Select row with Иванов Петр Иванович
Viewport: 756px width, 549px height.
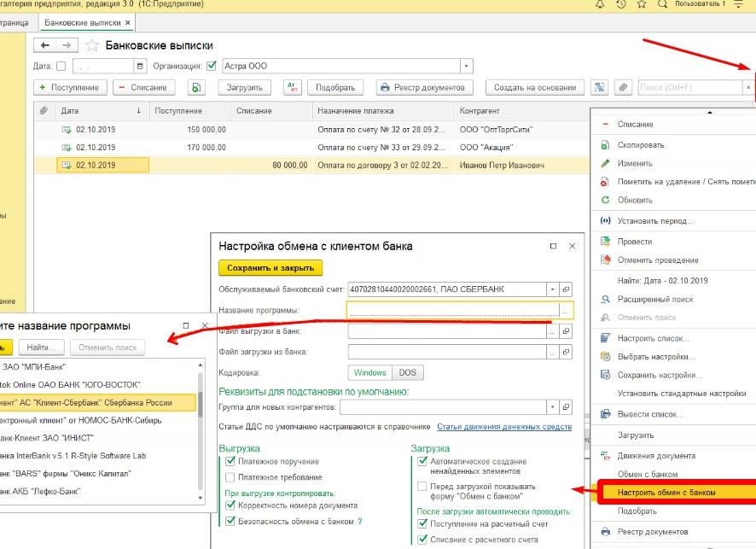pos(311,165)
